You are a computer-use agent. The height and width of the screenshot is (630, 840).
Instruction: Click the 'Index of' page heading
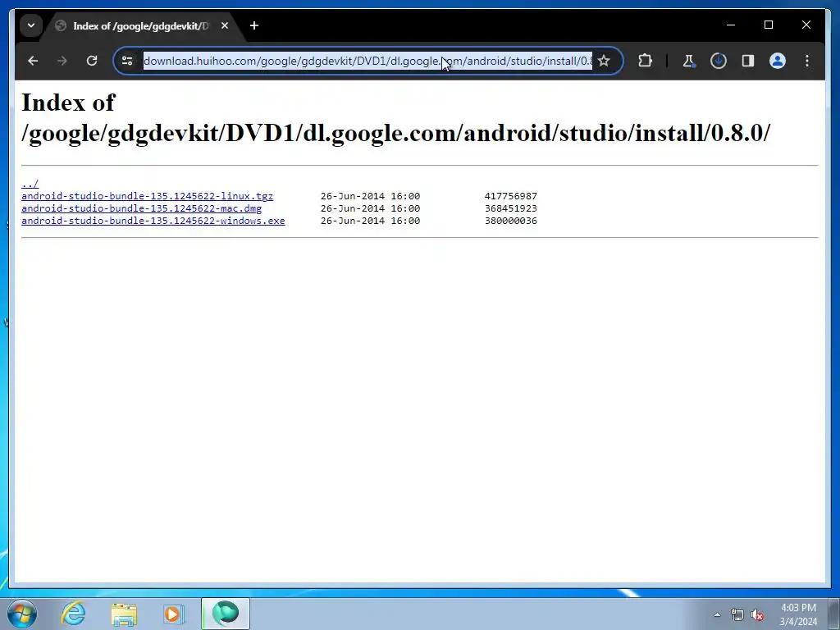[x=395, y=118]
